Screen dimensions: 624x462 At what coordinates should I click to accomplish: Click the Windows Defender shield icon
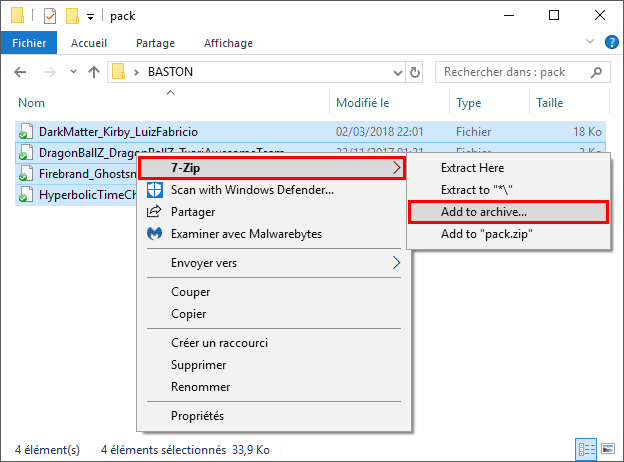click(x=154, y=190)
